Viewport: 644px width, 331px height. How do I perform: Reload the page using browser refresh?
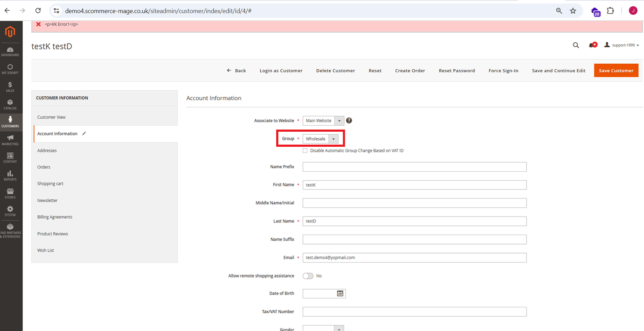38,11
